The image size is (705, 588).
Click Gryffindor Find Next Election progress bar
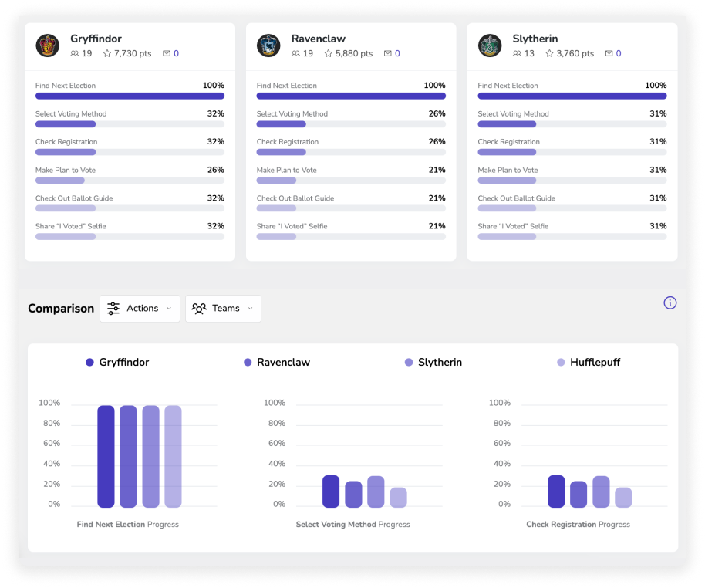[x=130, y=96]
